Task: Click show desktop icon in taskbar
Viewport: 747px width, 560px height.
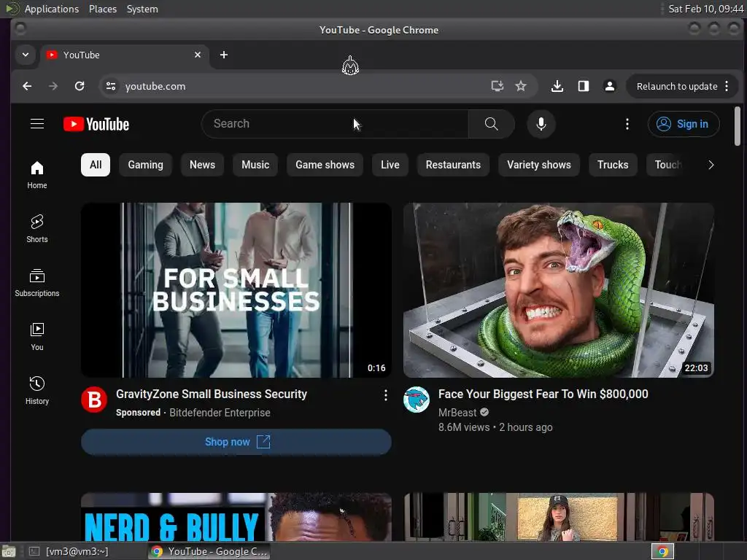Action: pos(9,551)
